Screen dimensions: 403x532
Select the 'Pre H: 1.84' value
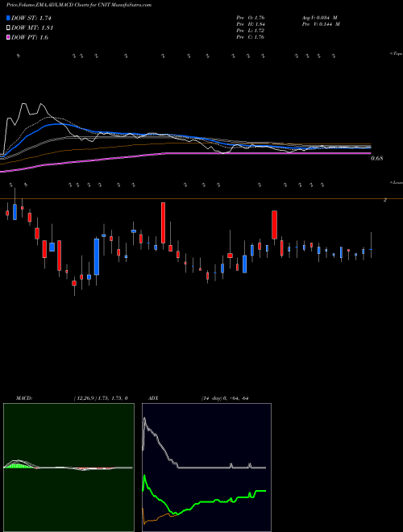point(251,24)
